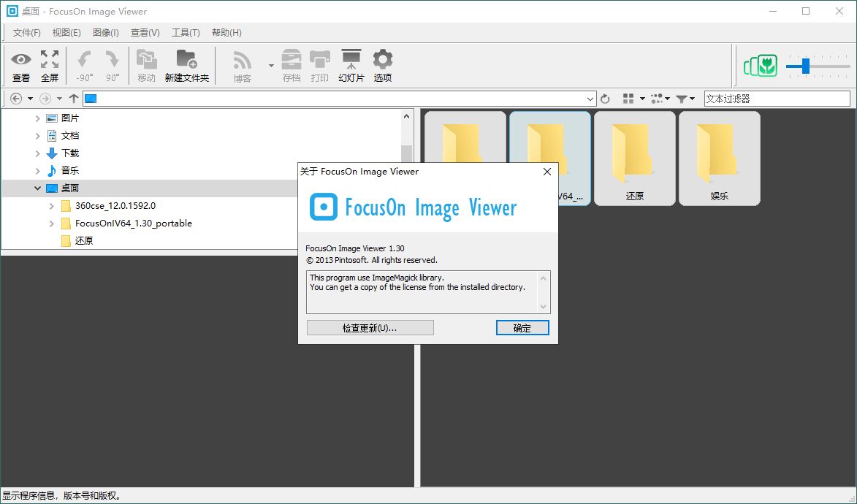Select 文档 in folder tree
857x504 pixels.
point(70,136)
